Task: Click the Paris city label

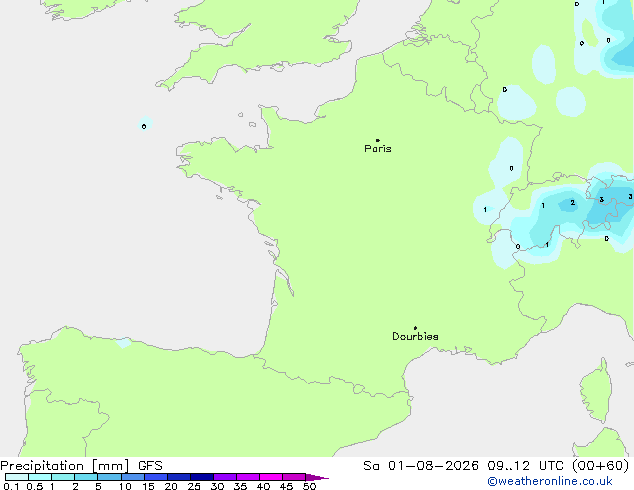Action: 378,149
